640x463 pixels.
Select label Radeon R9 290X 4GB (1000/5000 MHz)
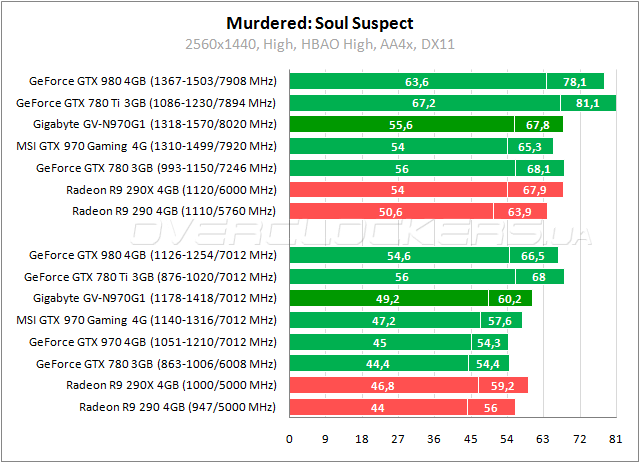pyautogui.click(x=171, y=385)
